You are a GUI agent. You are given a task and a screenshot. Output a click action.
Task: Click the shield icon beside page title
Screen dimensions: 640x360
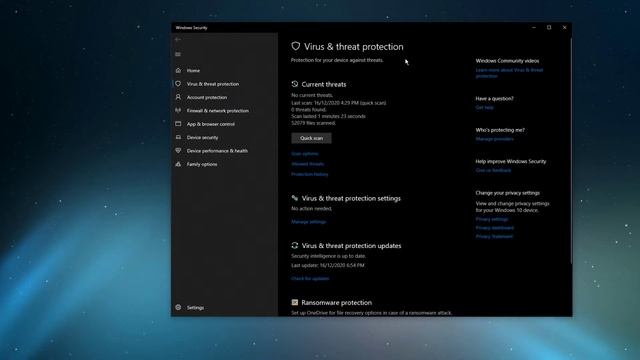296,46
